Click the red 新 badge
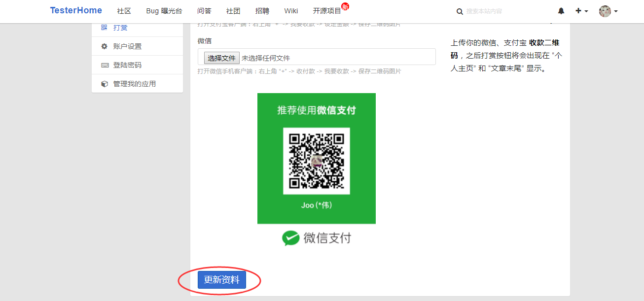644x301 pixels. click(x=345, y=6)
